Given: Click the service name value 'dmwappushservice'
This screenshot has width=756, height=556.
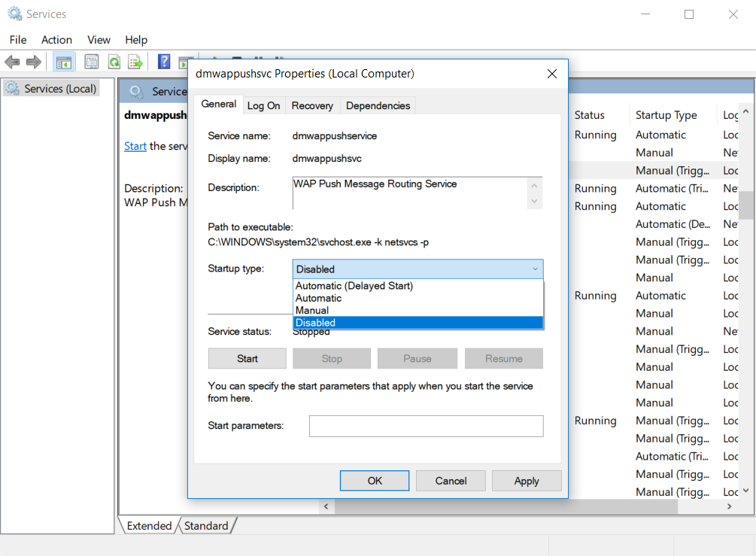Looking at the screenshot, I should point(334,136).
